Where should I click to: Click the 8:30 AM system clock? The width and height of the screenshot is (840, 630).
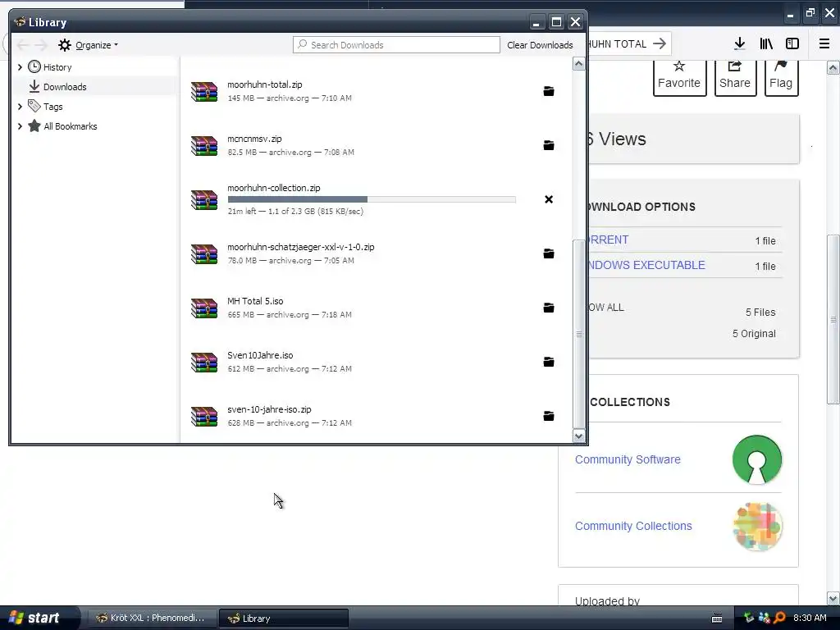click(x=810, y=618)
